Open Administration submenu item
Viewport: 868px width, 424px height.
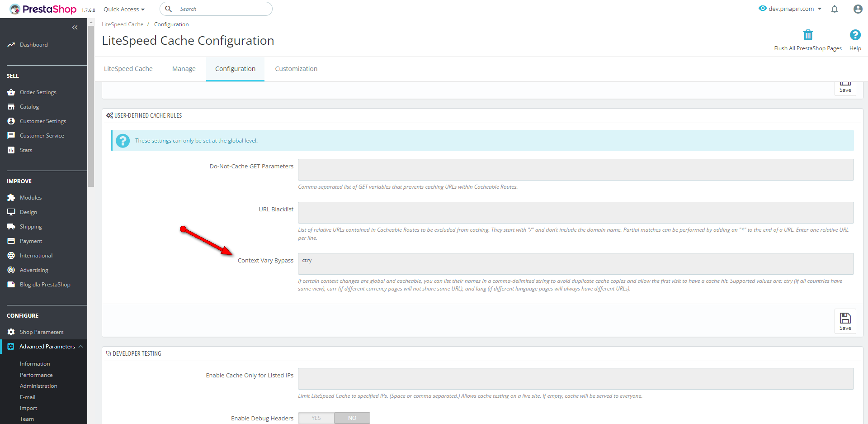pyautogui.click(x=38, y=386)
